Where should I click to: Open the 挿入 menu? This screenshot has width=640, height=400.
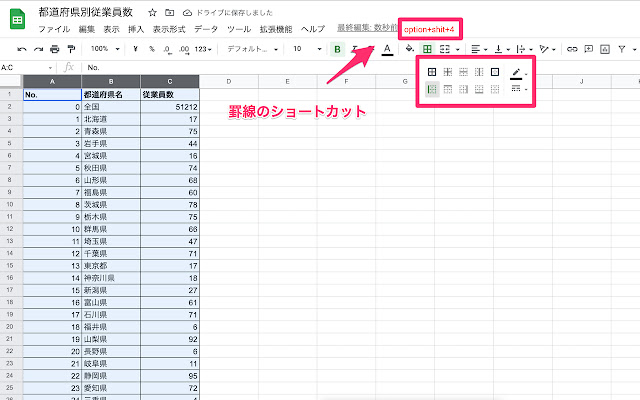tap(136, 29)
